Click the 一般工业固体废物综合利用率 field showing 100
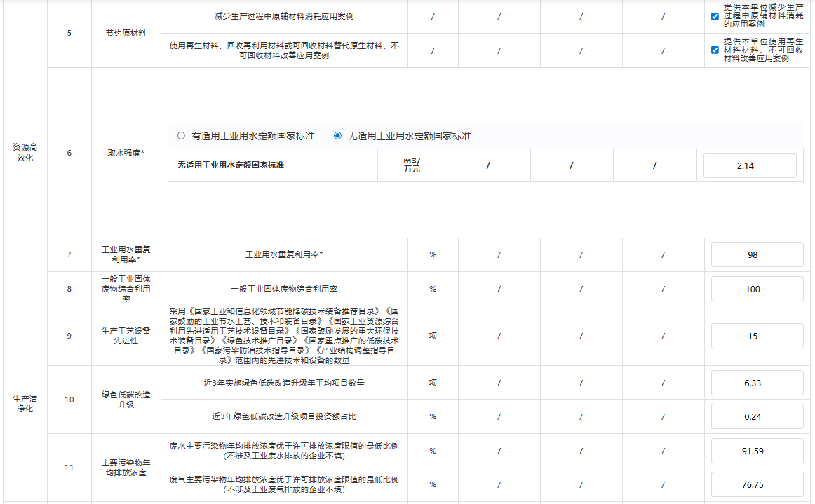 pos(757,289)
